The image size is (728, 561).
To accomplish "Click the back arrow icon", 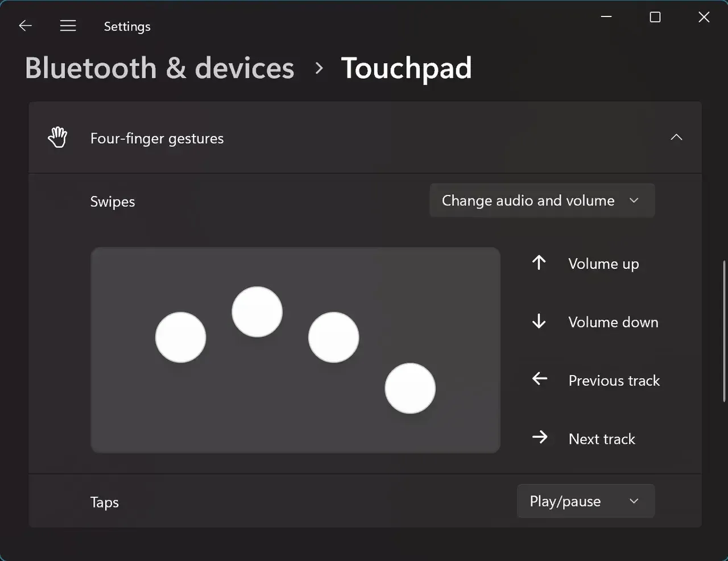I will click(25, 25).
